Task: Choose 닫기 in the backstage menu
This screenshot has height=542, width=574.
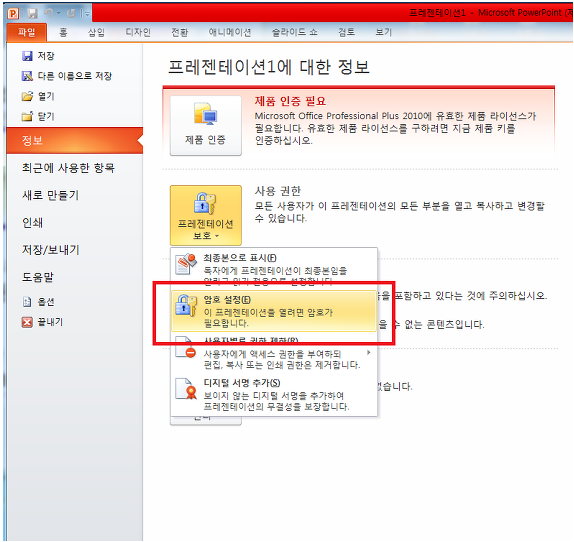Action: [46, 116]
